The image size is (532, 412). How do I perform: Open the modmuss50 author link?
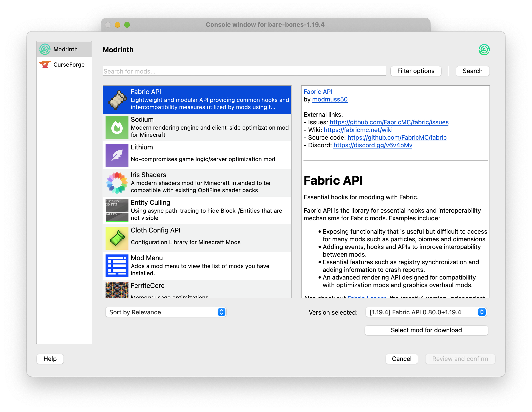pyautogui.click(x=330, y=99)
